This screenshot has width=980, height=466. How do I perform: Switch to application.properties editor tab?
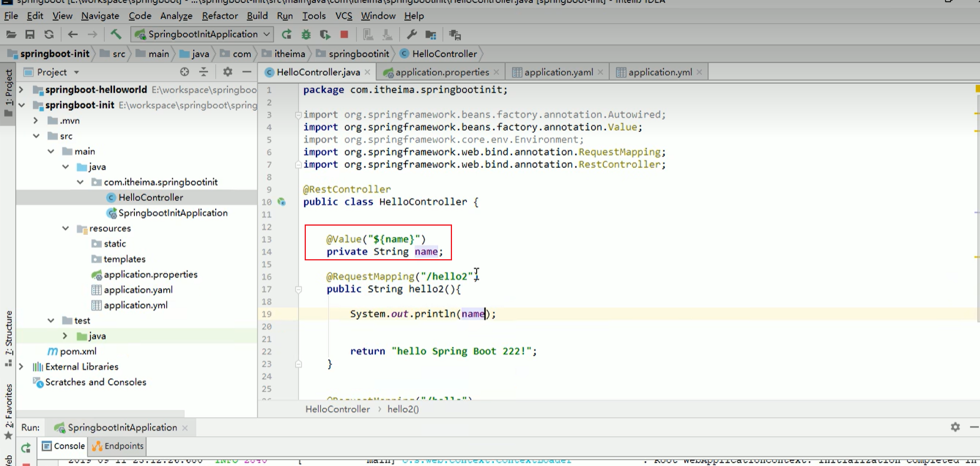click(x=441, y=72)
